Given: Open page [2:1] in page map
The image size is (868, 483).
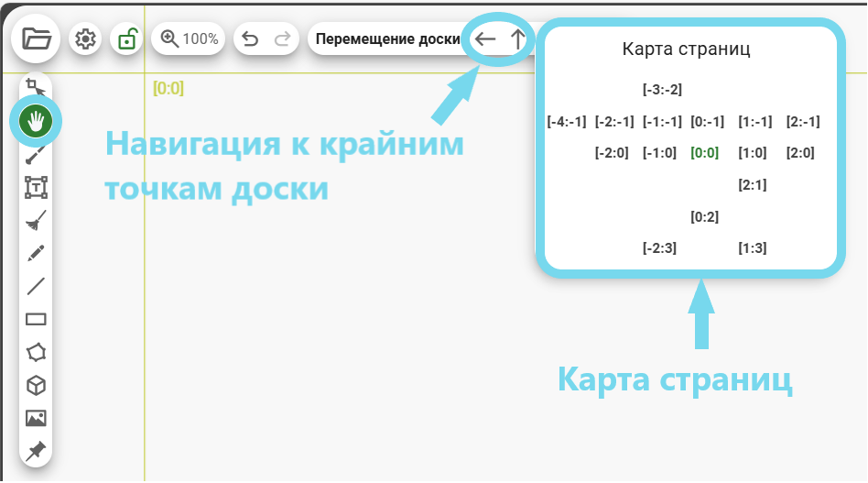Looking at the screenshot, I should tap(752, 184).
